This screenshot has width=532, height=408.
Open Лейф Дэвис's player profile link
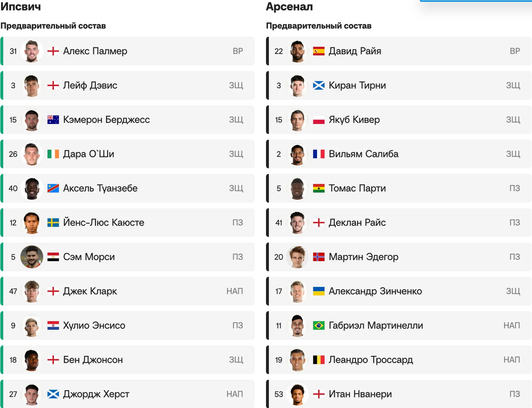coord(90,85)
